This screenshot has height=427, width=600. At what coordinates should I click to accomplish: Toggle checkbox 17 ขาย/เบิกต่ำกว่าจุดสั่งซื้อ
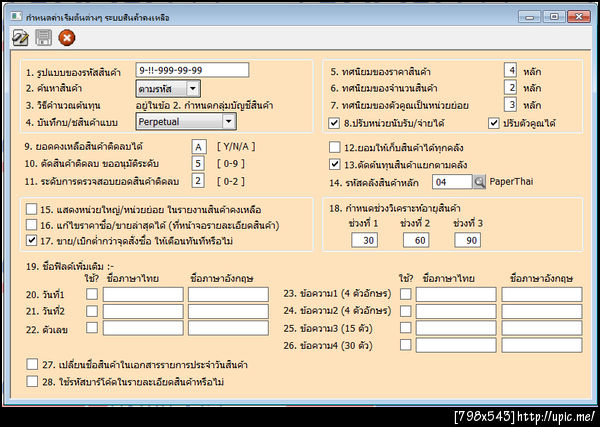(31, 240)
